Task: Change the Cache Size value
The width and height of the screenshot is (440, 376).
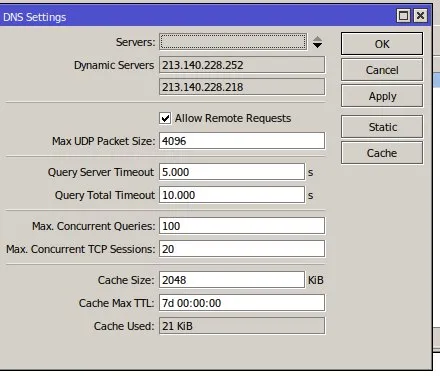Action: [232, 280]
